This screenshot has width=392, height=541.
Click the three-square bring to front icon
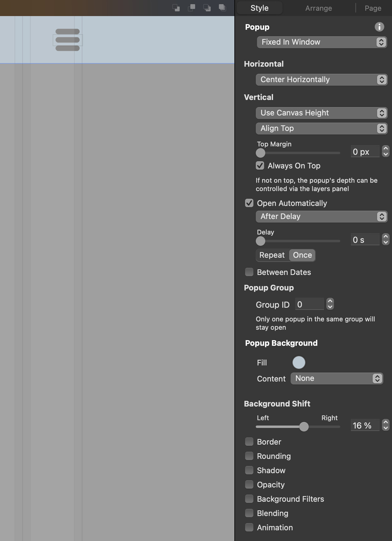(x=222, y=8)
